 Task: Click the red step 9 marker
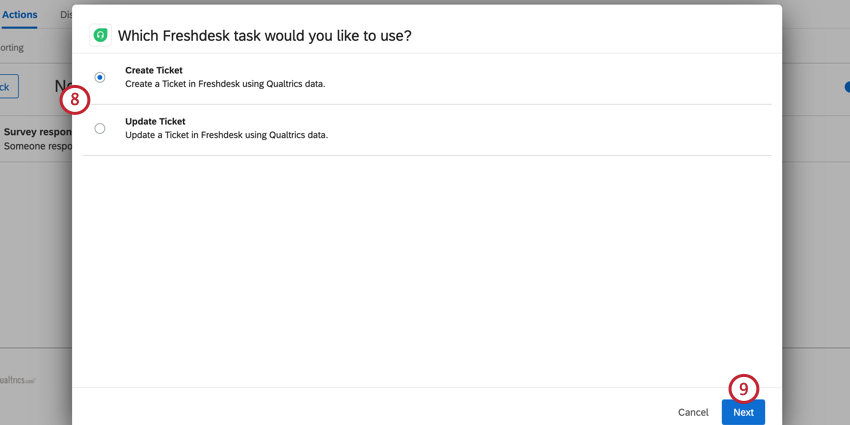(x=743, y=389)
